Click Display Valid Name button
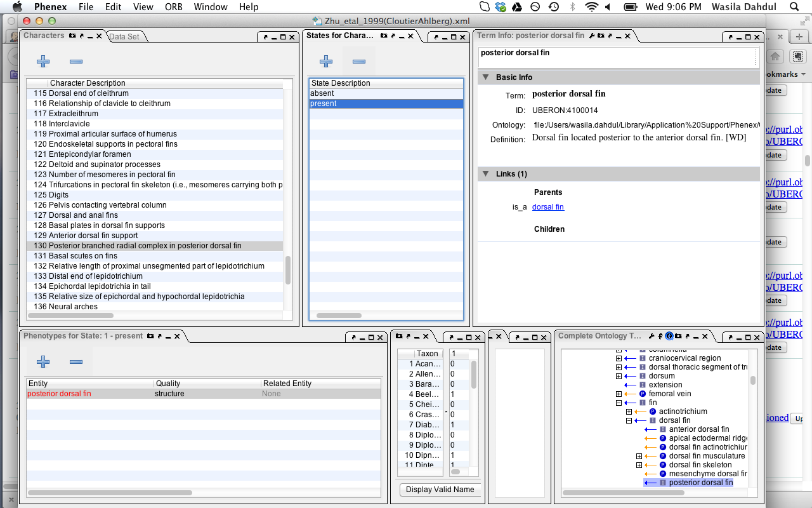The image size is (812, 508). (440, 490)
